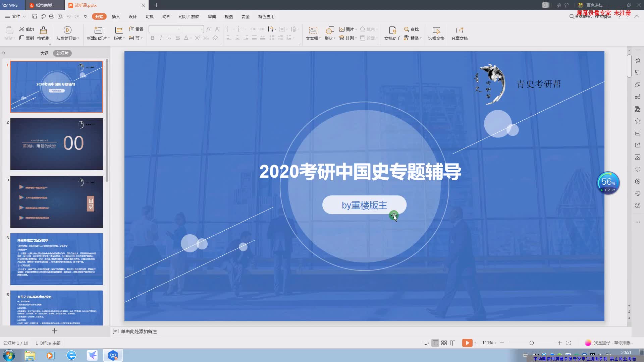Open the 幻灯片放映 menu
644x362 pixels.
189,16
